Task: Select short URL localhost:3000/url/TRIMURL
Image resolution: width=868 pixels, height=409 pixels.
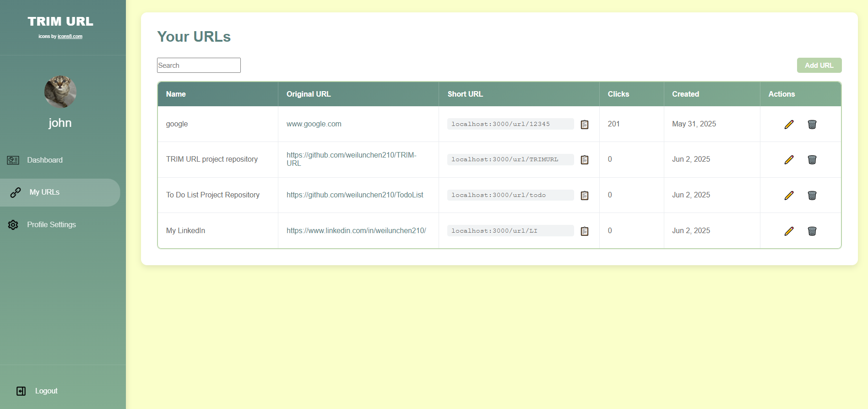Action: 510,159
